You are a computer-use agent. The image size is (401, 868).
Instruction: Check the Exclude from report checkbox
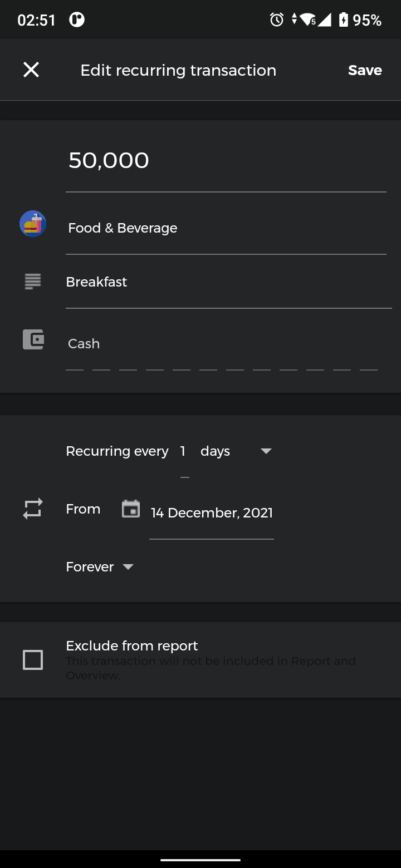coord(33,660)
